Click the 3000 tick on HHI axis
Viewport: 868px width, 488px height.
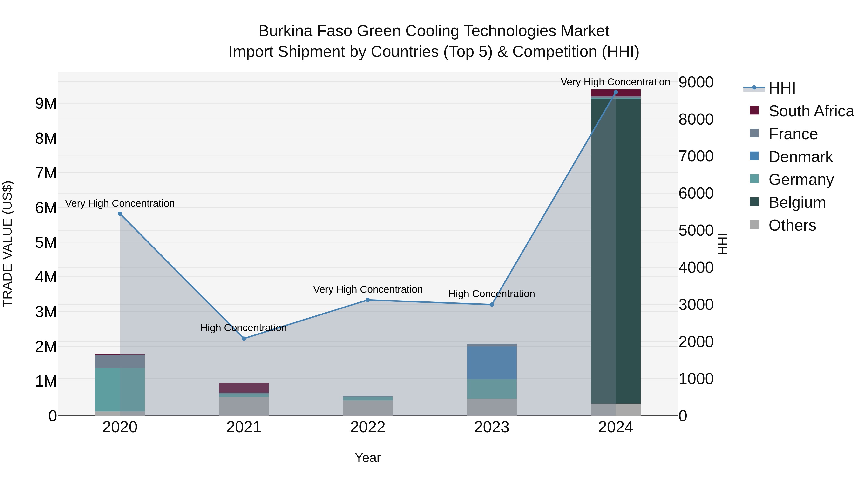tap(696, 305)
